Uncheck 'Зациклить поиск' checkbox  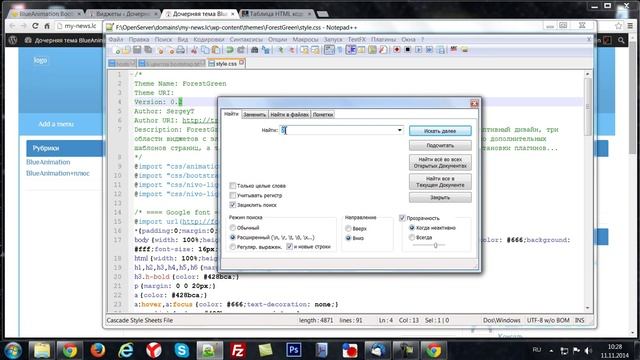pyautogui.click(x=233, y=205)
